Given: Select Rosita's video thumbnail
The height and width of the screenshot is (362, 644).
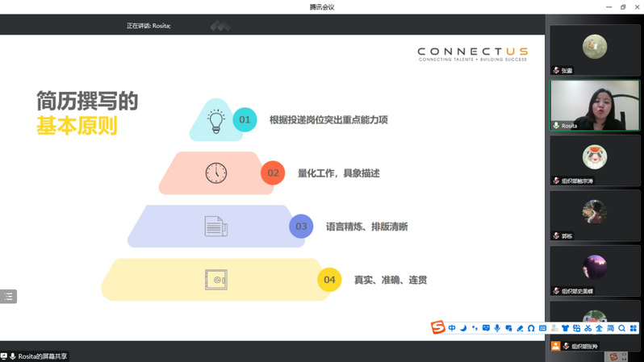Looking at the screenshot, I should tap(595, 105).
